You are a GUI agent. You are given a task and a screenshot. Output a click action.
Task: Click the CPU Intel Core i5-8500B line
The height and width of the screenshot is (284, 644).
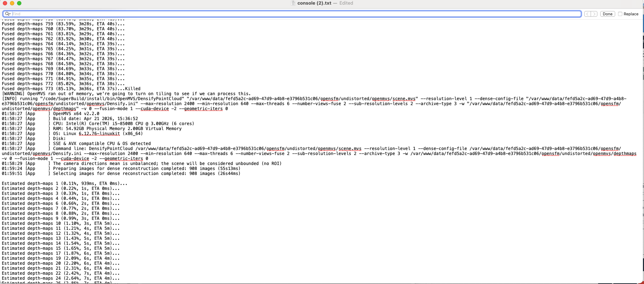[x=123, y=124]
